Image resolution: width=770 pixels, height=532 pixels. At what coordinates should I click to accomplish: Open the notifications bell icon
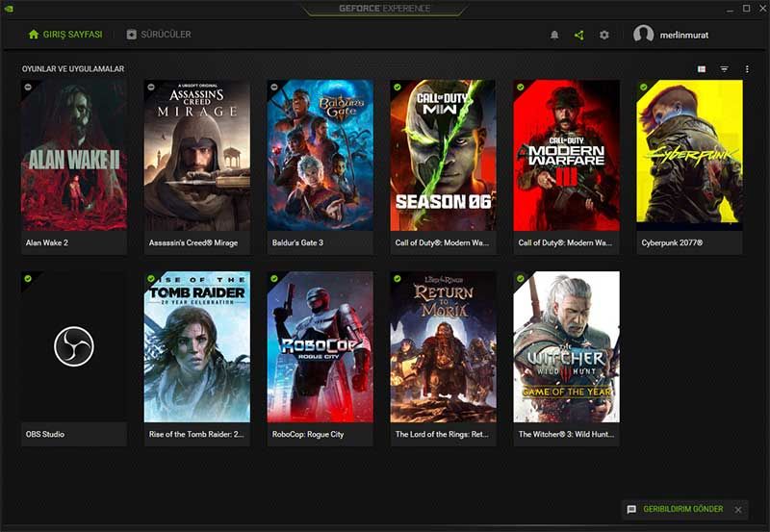pyautogui.click(x=554, y=35)
